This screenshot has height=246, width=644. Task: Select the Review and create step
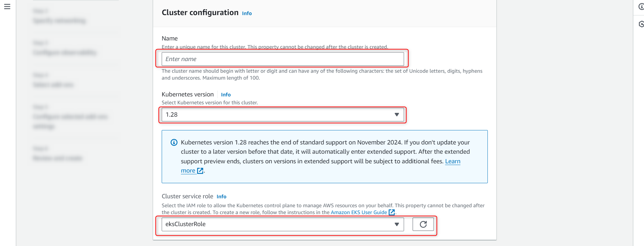coord(57,158)
